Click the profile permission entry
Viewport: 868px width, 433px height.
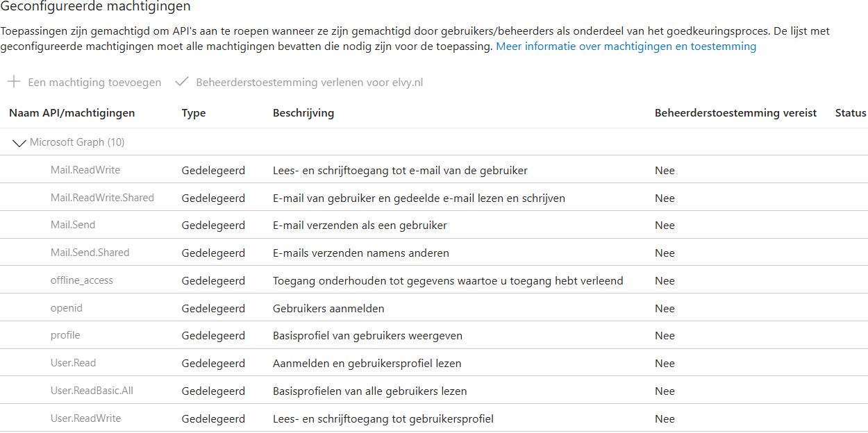(x=65, y=335)
